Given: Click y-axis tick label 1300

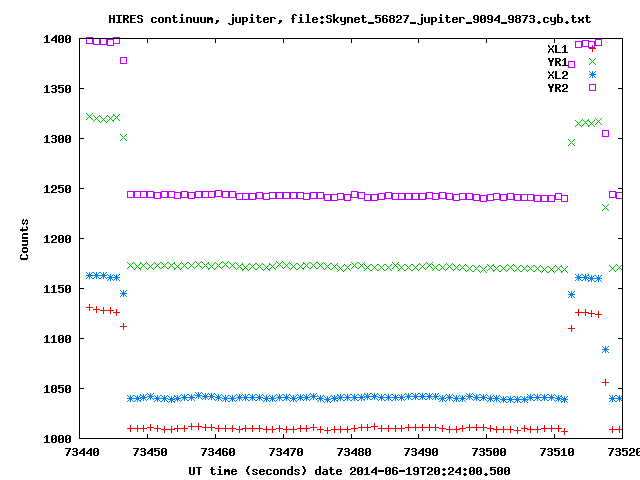Looking at the screenshot, I should pos(57,139).
